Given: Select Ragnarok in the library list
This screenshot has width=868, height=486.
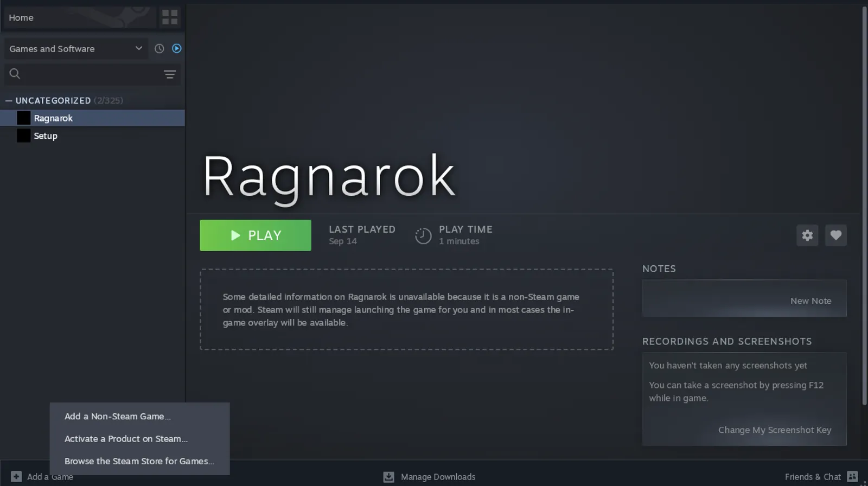Looking at the screenshot, I should click(93, 118).
